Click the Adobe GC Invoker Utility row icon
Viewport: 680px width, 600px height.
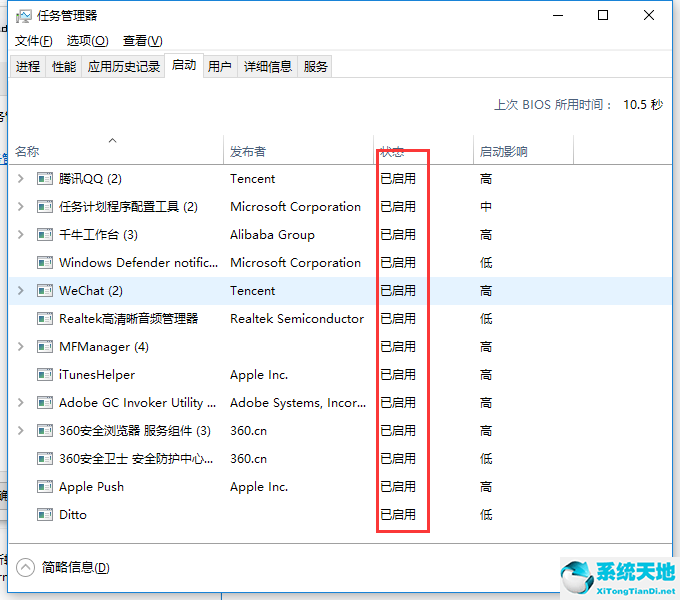pyautogui.click(x=45, y=403)
